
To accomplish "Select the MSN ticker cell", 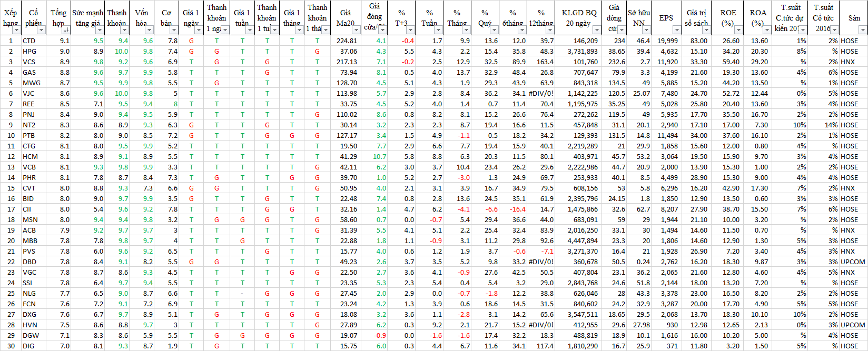I will pyautogui.click(x=34, y=219).
